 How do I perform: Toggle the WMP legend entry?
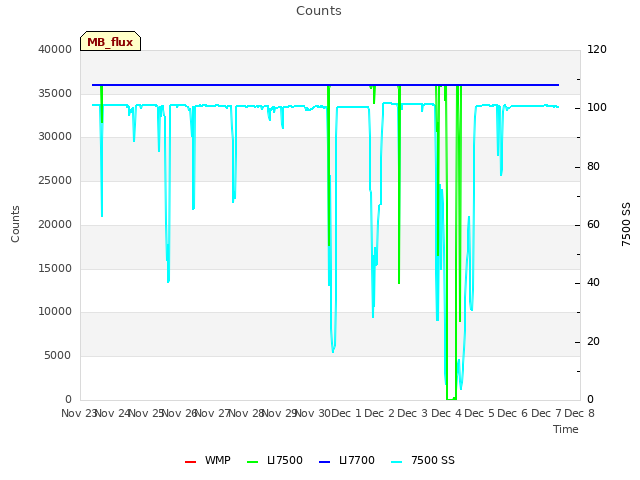pyautogui.click(x=207, y=460)
